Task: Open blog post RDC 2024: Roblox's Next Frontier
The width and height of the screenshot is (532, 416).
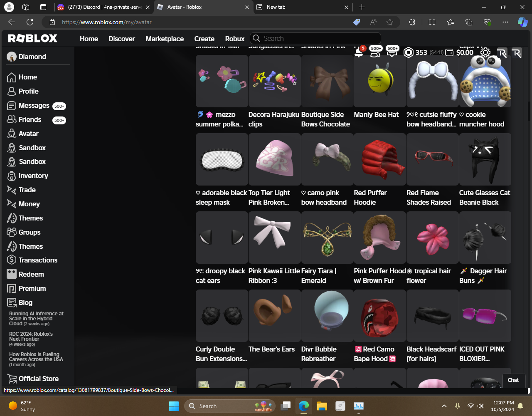Action: [x=31, y=339]
